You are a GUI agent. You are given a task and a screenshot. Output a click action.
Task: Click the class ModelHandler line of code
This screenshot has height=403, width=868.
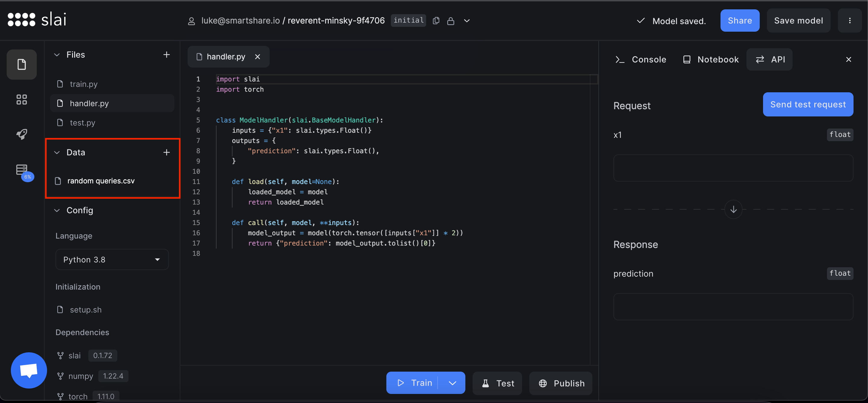[299, 120]
